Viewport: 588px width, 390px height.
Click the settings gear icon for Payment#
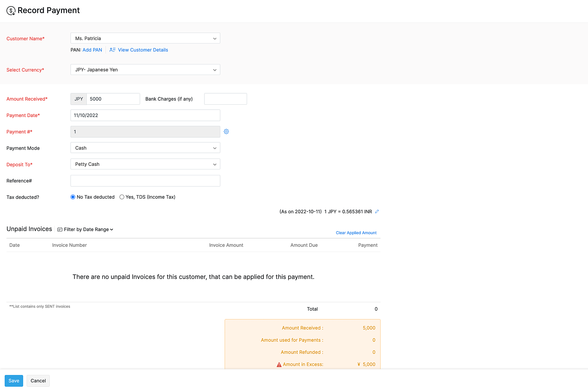[226, 131]
